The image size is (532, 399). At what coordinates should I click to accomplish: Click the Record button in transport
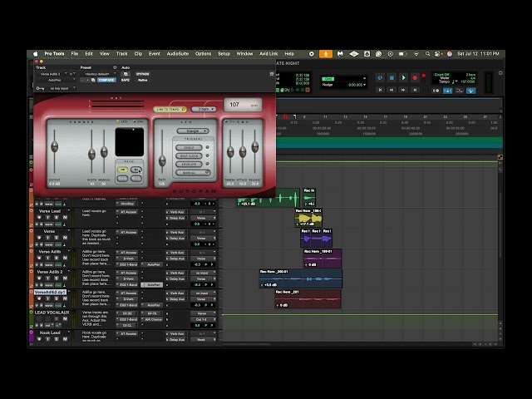[415, 77]
